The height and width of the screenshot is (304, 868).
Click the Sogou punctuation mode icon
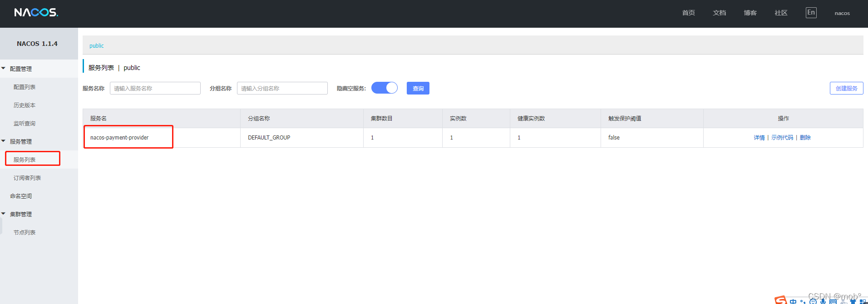(803, 301)
